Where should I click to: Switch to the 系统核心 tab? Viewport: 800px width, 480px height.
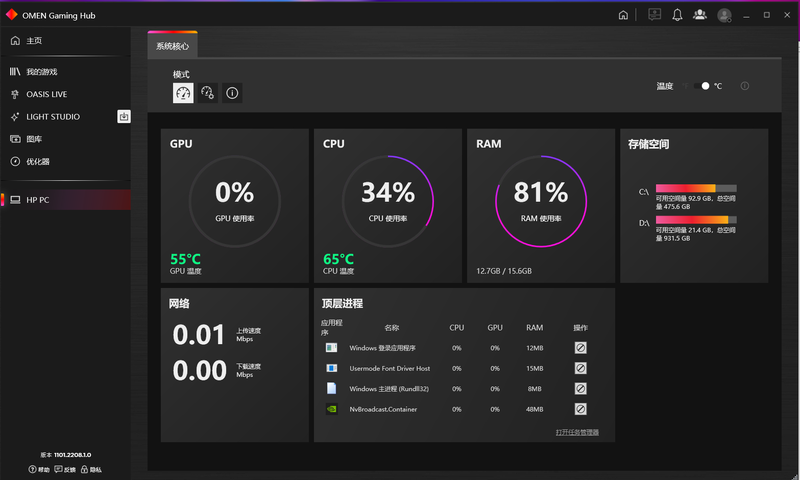pos(172,46)
